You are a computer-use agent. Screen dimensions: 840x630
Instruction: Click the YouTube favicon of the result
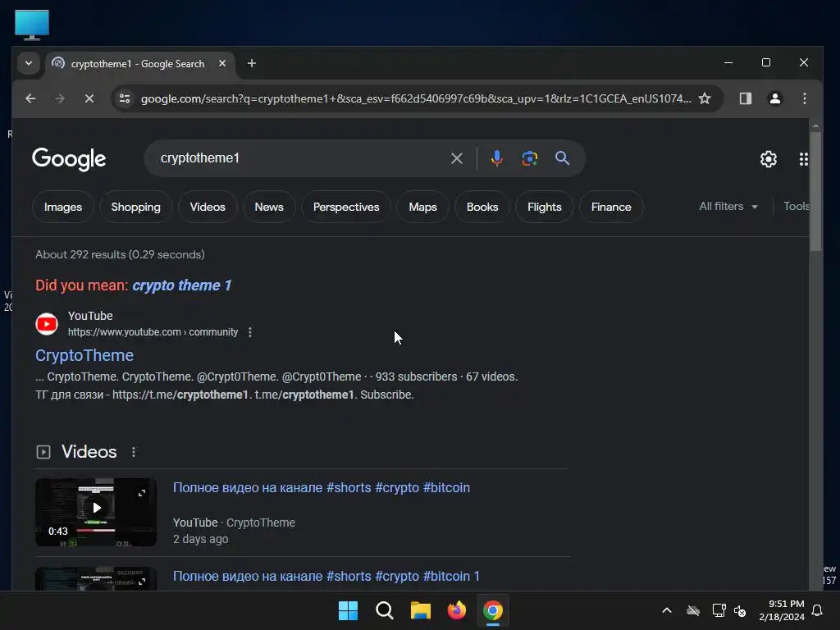coord(47,323)
